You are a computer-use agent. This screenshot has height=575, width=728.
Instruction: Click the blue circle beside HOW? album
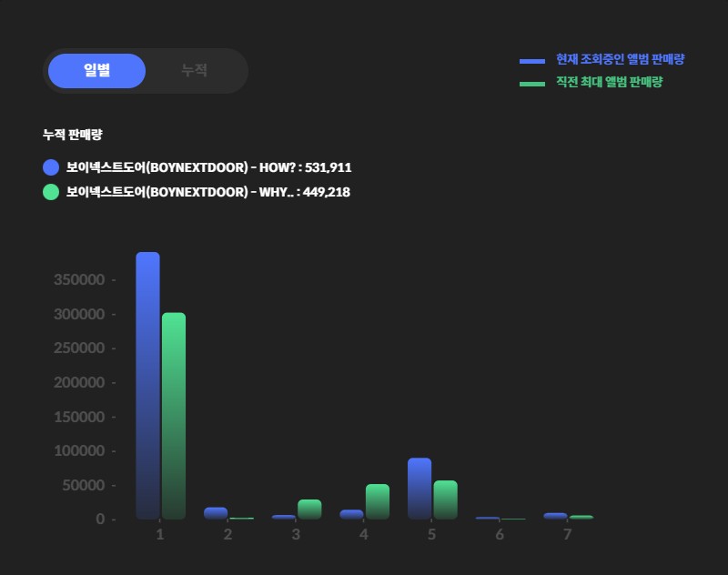51,167
